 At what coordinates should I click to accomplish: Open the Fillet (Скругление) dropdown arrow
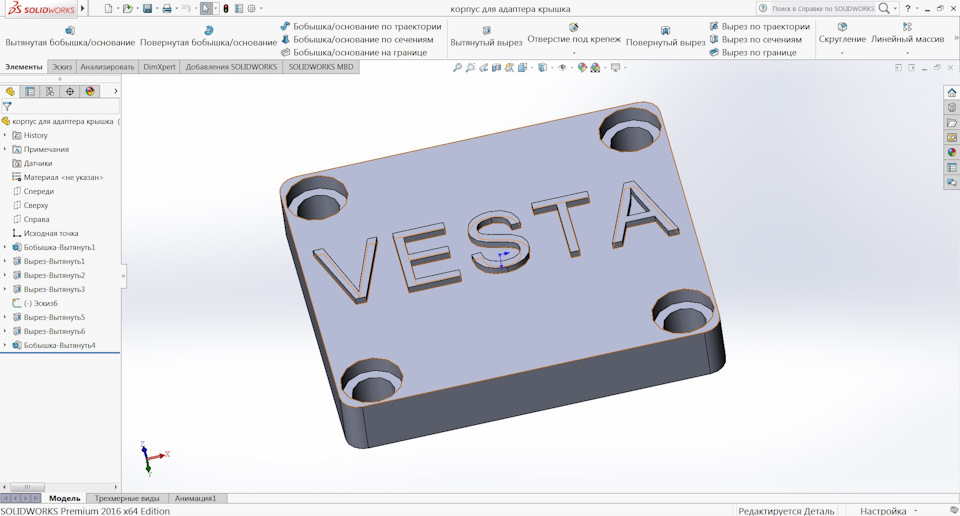(x=842, y=53)
